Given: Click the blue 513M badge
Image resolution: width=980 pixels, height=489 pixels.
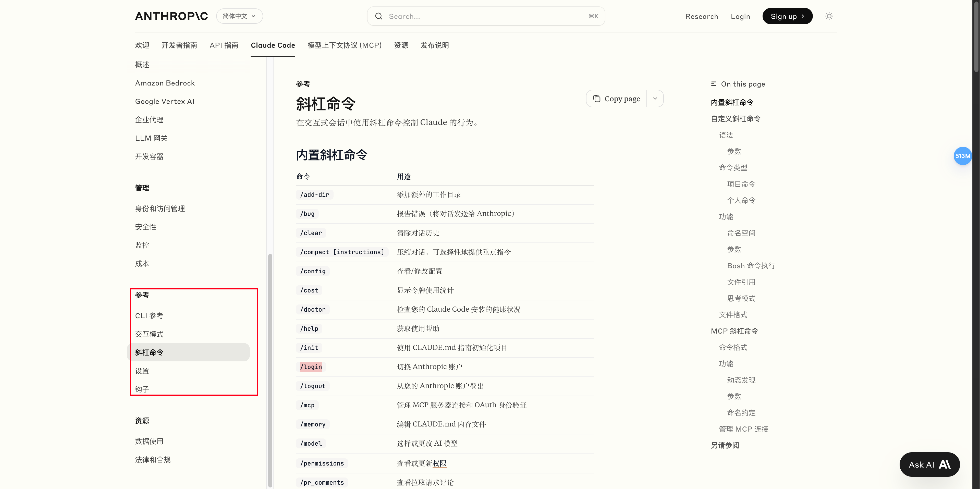Looking at the screenshot, I should click(962, 156).
